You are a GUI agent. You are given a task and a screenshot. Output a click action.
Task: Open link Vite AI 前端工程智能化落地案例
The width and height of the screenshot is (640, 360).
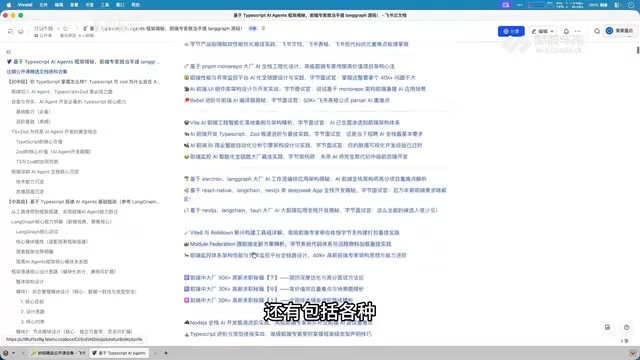(292, 122)
